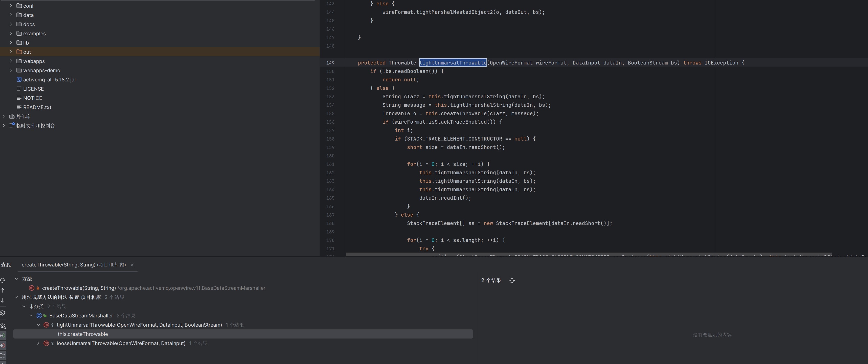
Task: Open the README.txt file
Action: click(37, 107)
